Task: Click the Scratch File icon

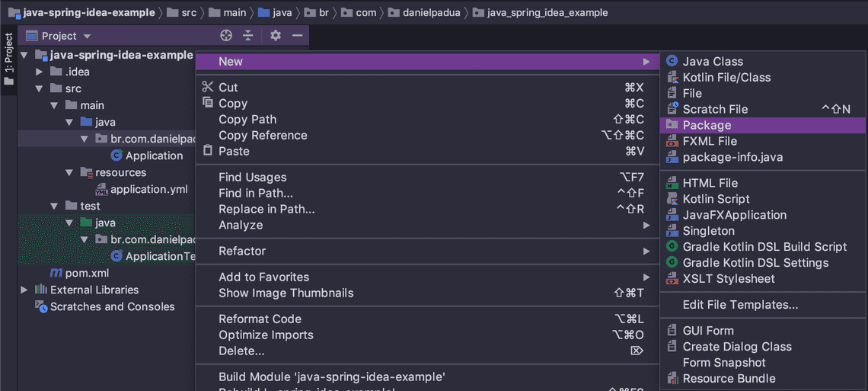Action: pos(672,109)
